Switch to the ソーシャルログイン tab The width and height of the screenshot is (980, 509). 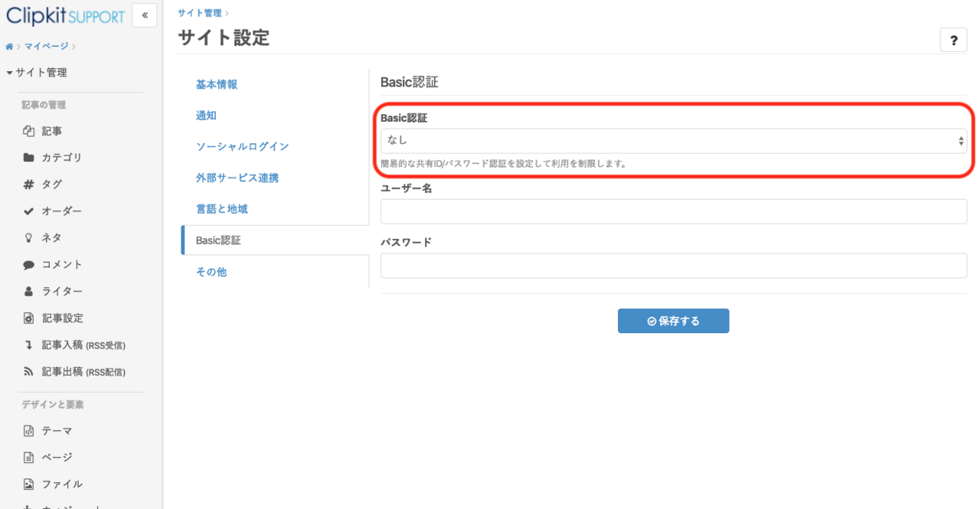tap(242, 146)
